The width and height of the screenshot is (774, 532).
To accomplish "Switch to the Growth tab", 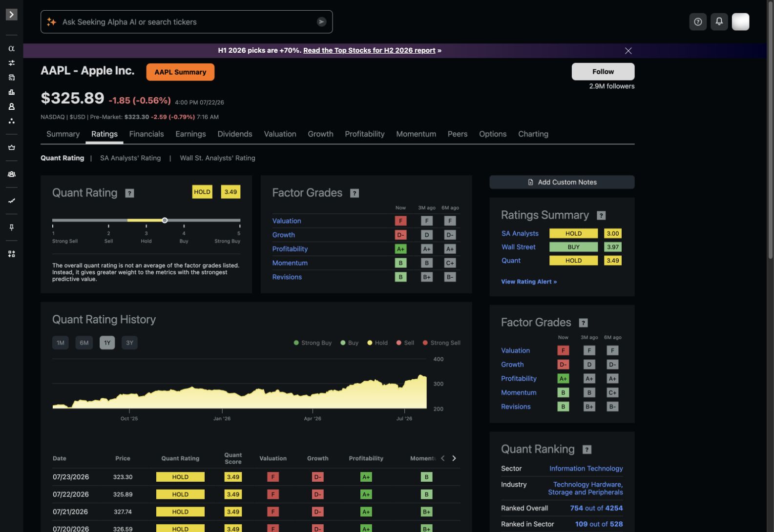I will (x=320, y=134).
